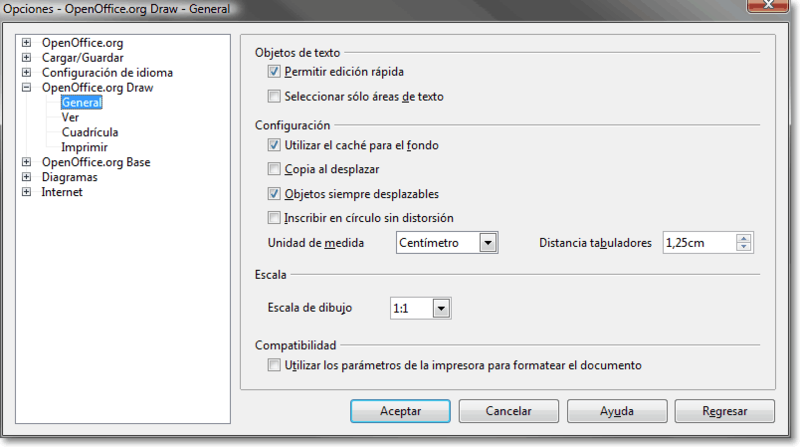This screenshot has width=800, height=447.
Task: Close the Opciones dialog window
Action: click(x=768, y=5)
